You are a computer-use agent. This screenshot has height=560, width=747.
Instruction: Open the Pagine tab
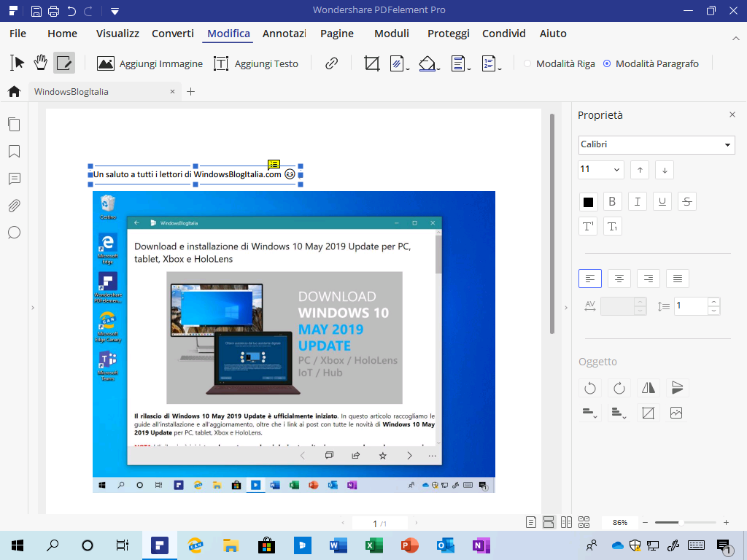[x=337, y=34]
